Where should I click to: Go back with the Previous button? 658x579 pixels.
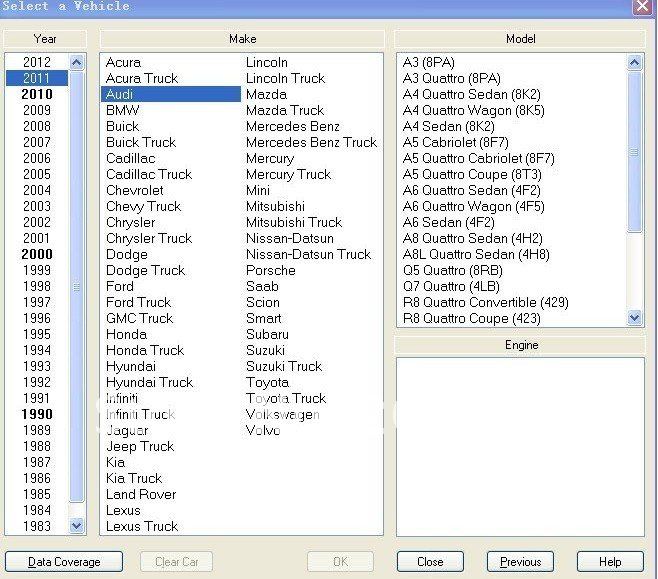tap(520, 561)
